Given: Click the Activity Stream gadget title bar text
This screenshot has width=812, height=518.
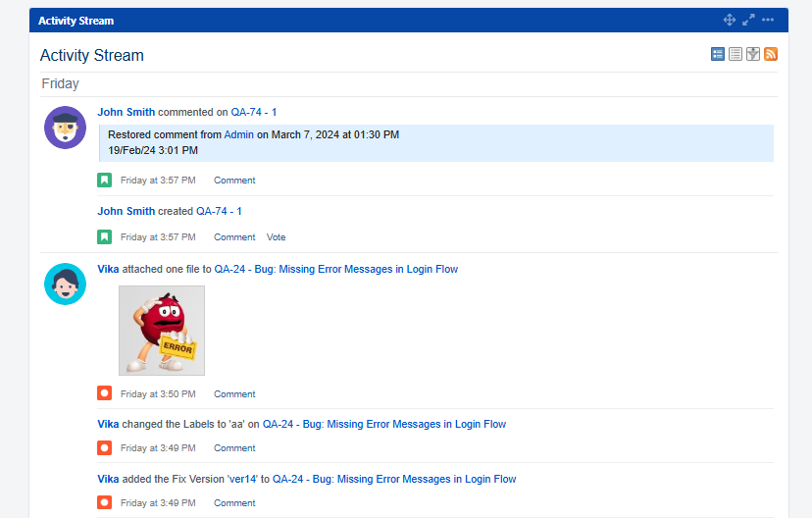Looking at the screenshot, I should coord(76,21).
